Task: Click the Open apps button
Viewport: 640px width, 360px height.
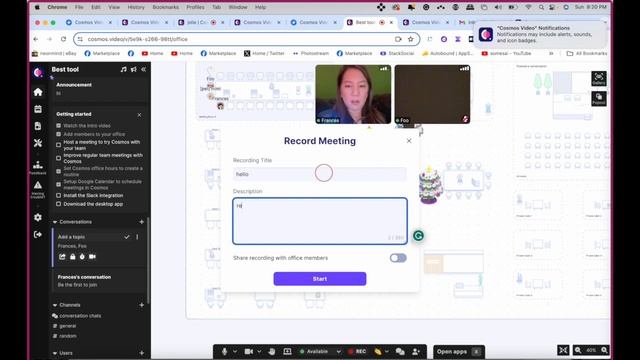Action: point(459,351)
